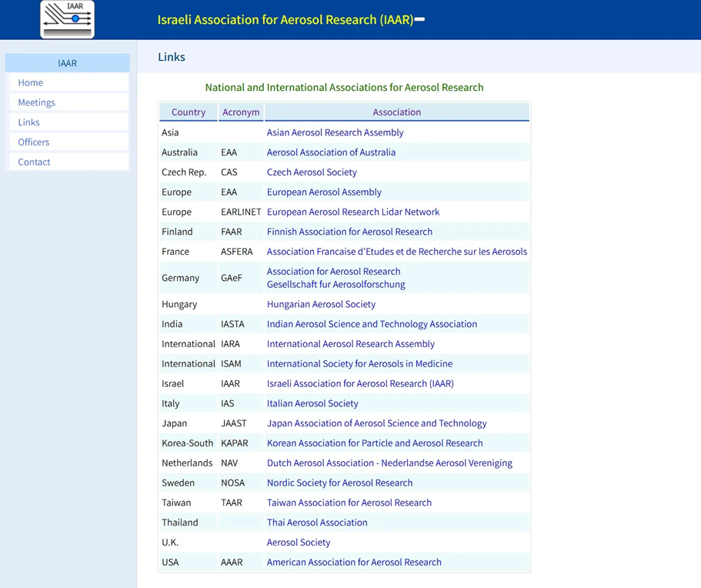
Task: Select the JAAST acronym cell
Action: (241, 423)
